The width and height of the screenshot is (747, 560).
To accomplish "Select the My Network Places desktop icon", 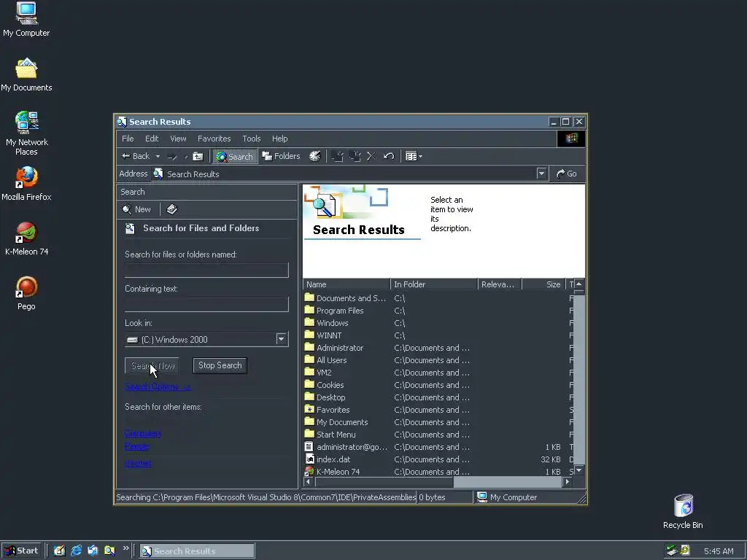I will (x=27, y=133).
